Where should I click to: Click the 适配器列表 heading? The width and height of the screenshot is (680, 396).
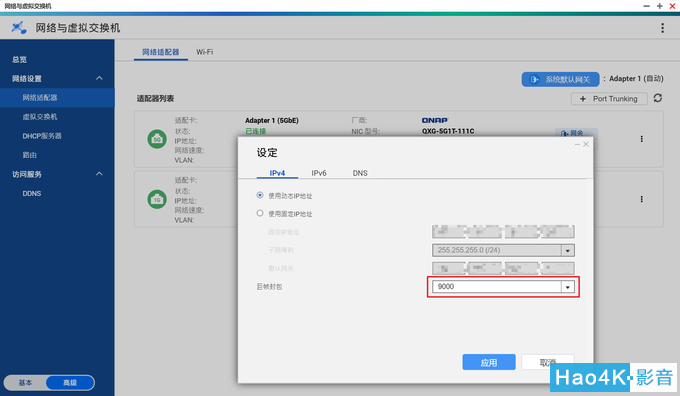coord(155,98)
